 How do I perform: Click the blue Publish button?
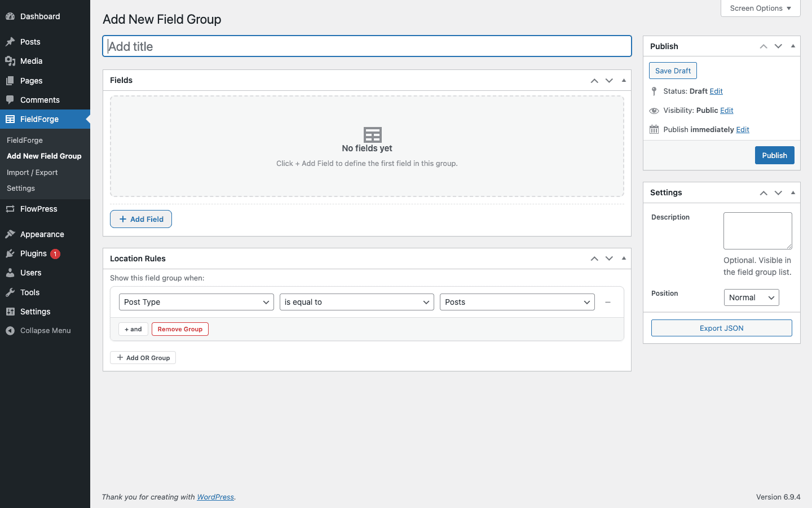[x=775, y=155]
